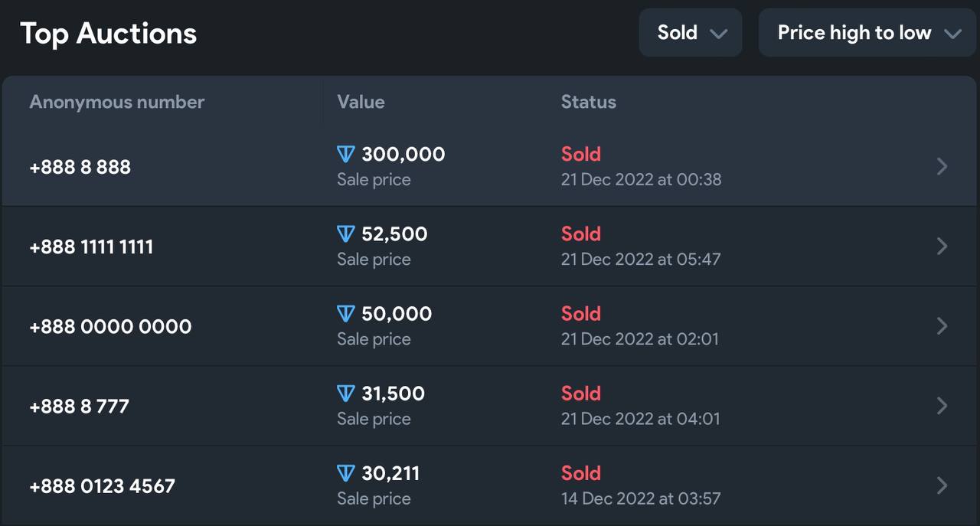Click the TON icon beside 31,500
The height and width of the screenshot is (526, 980).
click(345, 394)
